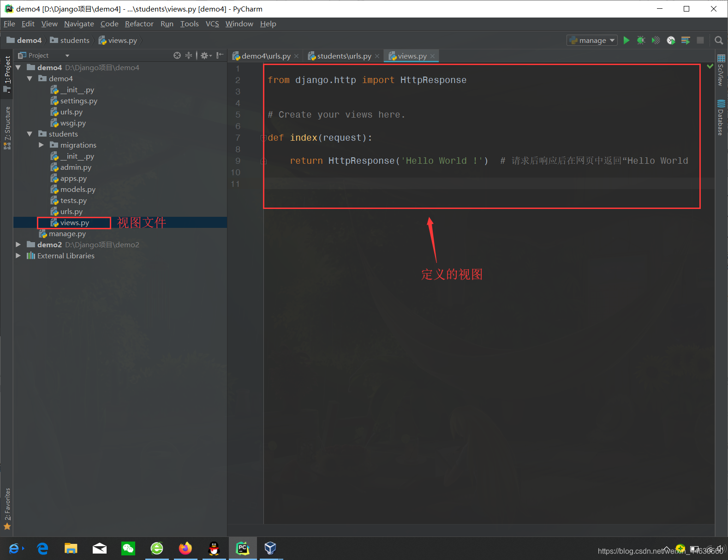Open Internet Explorer from the taskbar
The width and height of the screenshot is (728, 560).
pyautogui.click(x=14, y=548)
